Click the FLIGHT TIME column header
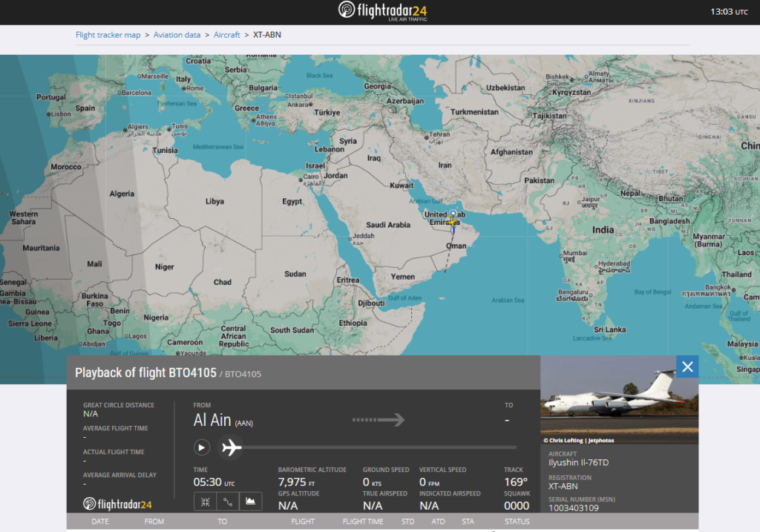The width and height of the screenshot is (760, 532). click(x=362, y=522)
